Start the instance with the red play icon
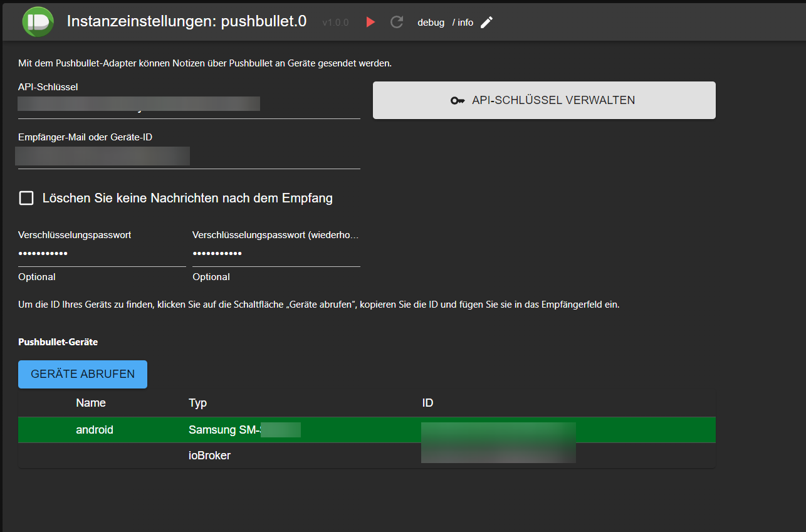806x532 pixels. [370, 22]
